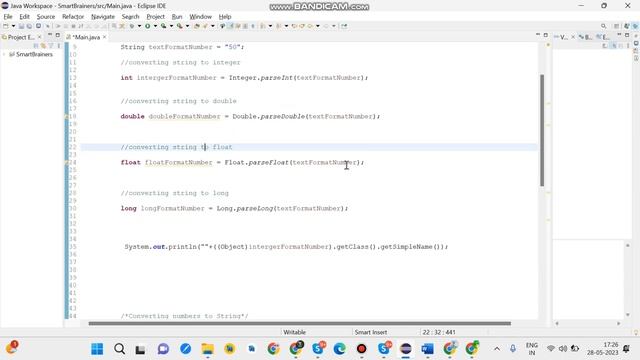This screenshot has height=360, width=640.
Task: Open the Run menu
Action: [177, 17]
